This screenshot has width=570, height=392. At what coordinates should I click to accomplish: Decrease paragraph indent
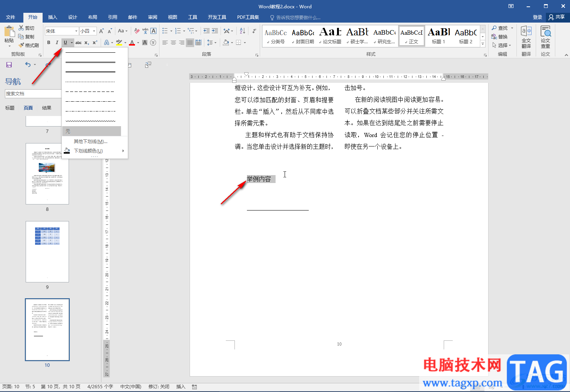(x=206, y=31)
